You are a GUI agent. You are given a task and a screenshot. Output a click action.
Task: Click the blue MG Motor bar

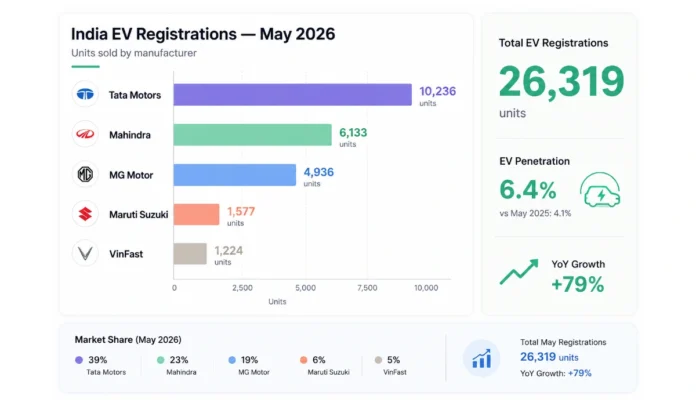coord(235,175)
